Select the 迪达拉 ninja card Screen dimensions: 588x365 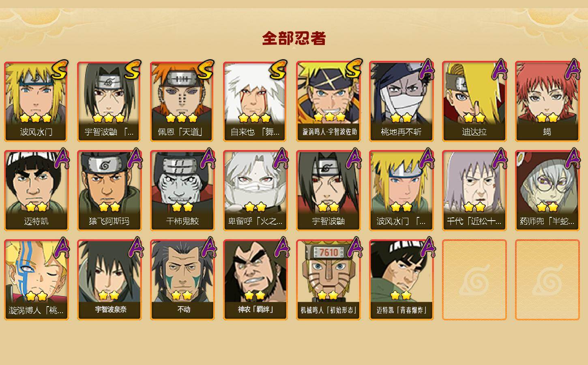[x=474, y=101]
